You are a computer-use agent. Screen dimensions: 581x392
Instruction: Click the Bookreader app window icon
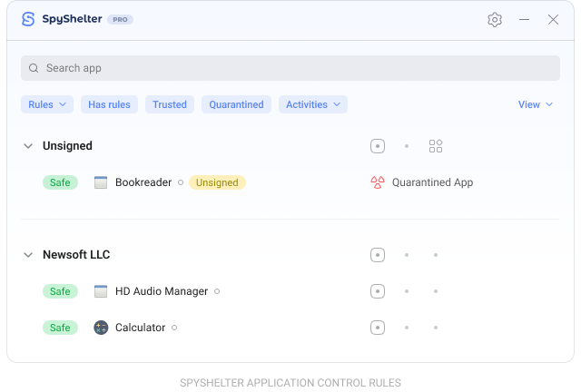click(x=101, y=182)
